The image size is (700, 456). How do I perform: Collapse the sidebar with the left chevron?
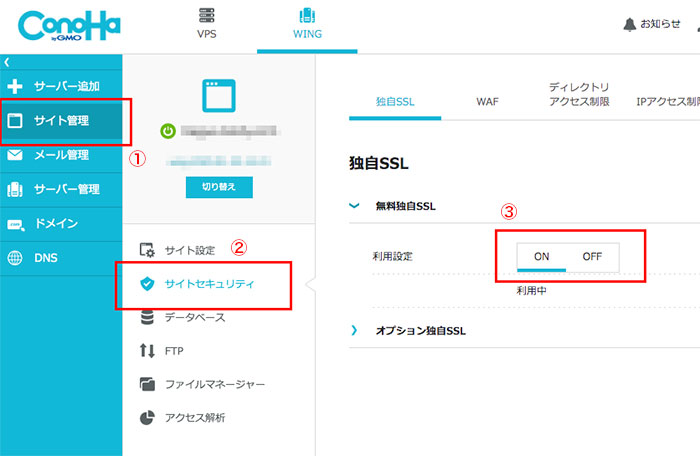point(7,63)
